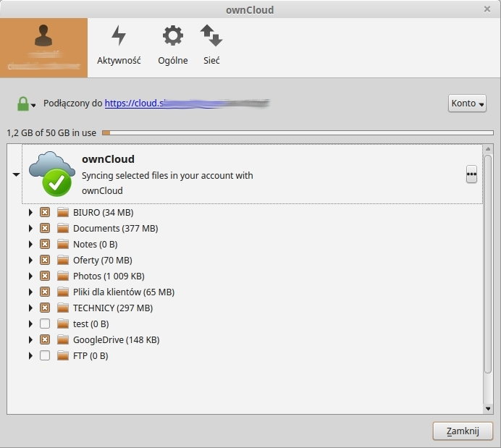
Task: Click the ownCloud cloud checkmark icon
Action: pos(51,174)
